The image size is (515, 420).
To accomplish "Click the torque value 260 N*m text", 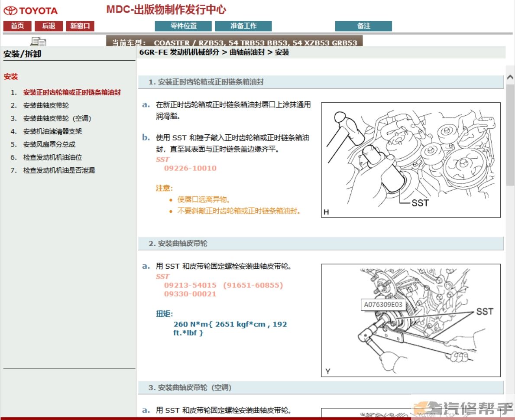I will tap(230, 328).
